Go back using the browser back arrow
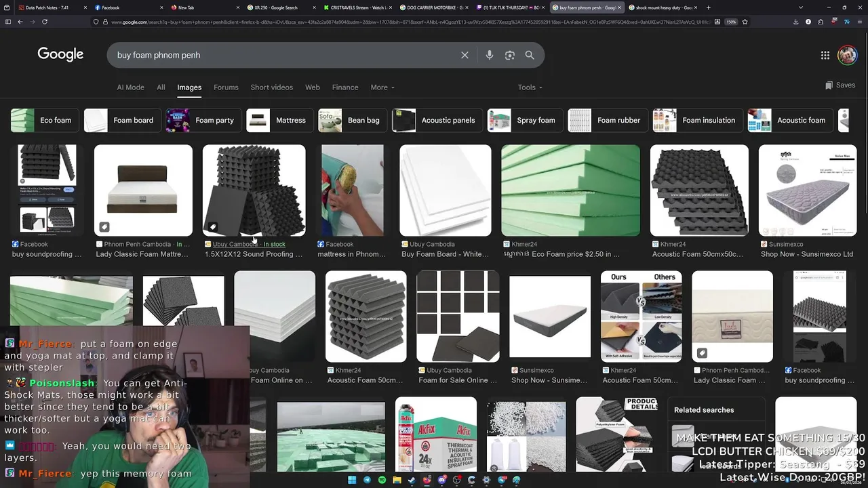This screenshot has width=868, height=488. pos(20,22)
